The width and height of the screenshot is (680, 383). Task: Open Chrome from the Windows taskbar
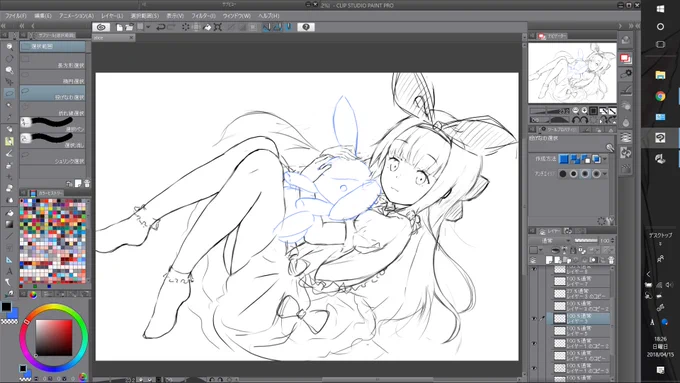(x=660, y=96)
